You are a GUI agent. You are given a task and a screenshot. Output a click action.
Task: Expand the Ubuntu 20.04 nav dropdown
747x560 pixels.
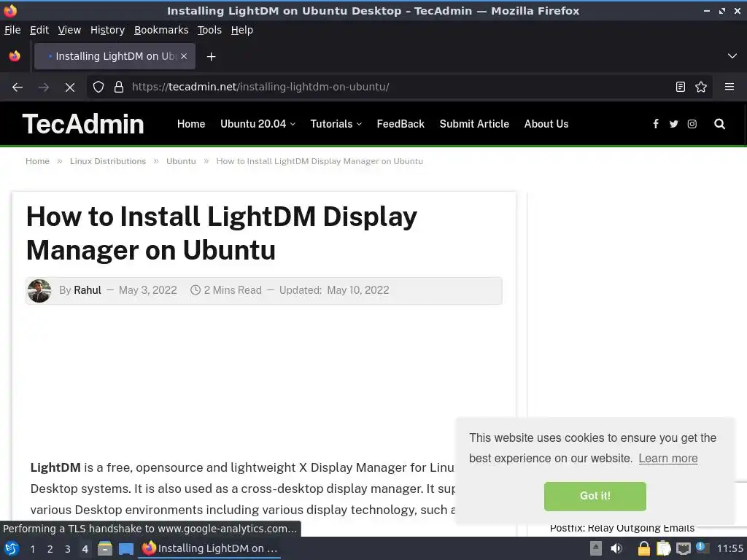point(258,124)
